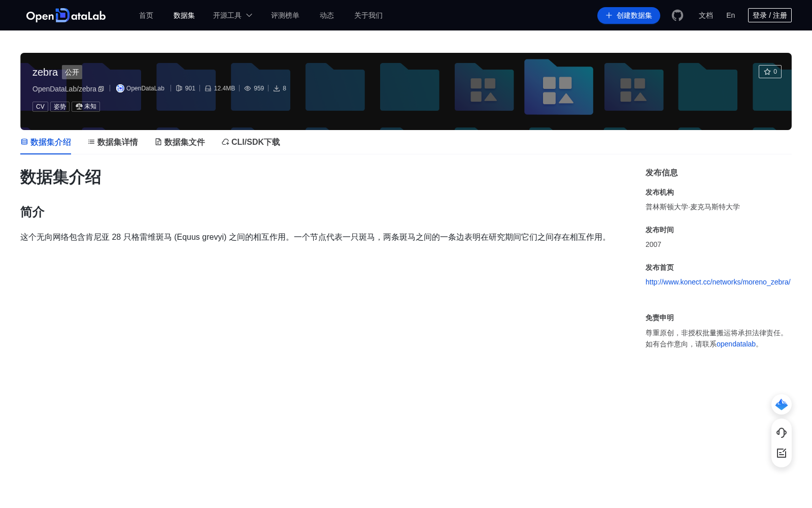Image resolution: width=812 pixels, height=508 pixels.
Task: Open the opendatalab contact link
Action: (x=736, y=344)
